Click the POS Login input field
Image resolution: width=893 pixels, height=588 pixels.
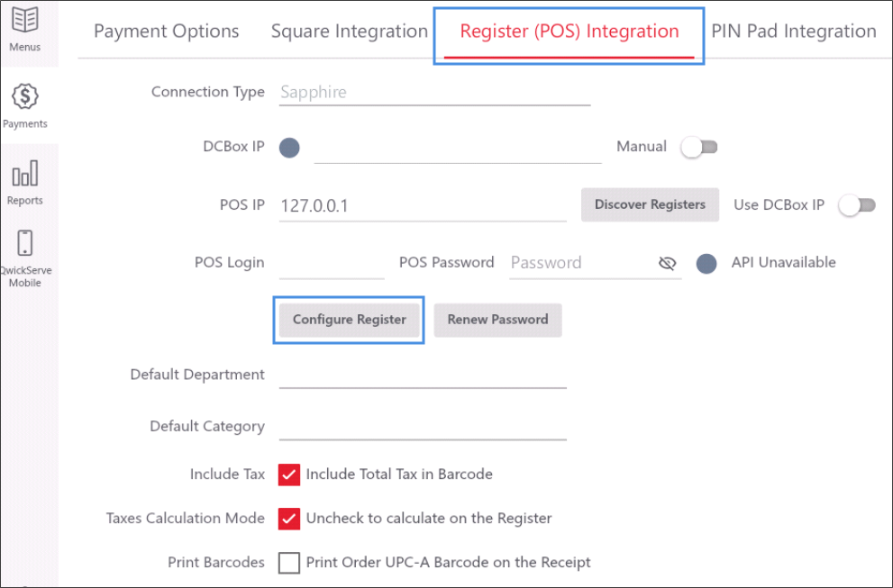pyautogui.click(x=332, y=264)
